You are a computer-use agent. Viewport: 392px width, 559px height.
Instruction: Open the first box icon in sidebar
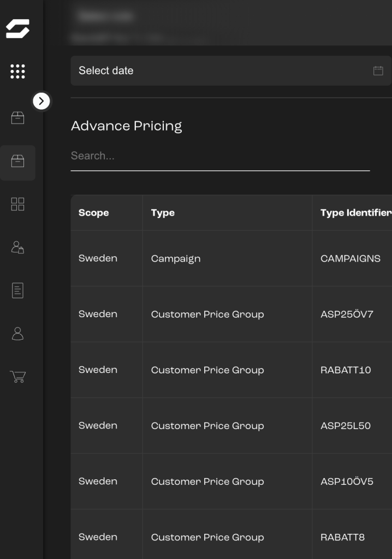point(17,118)
